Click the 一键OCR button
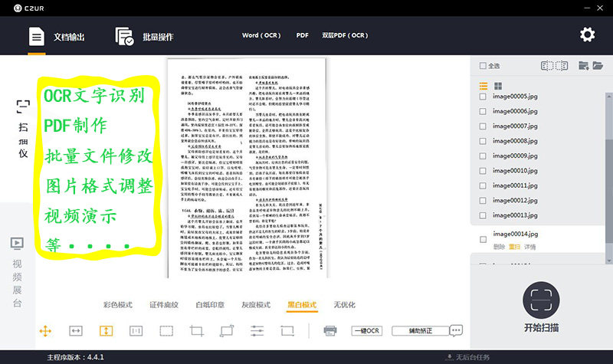Viewport: 613px width, 364px height. click(367, 331)
